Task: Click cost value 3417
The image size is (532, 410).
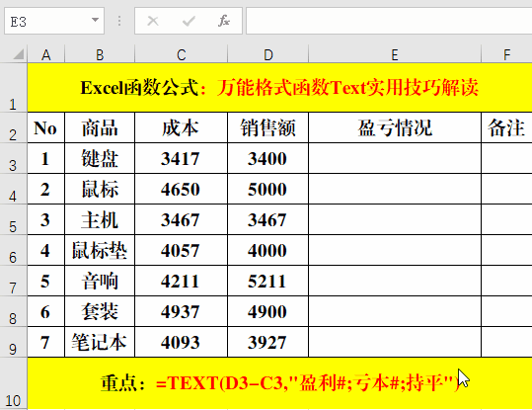Action: tap(182, 158)
